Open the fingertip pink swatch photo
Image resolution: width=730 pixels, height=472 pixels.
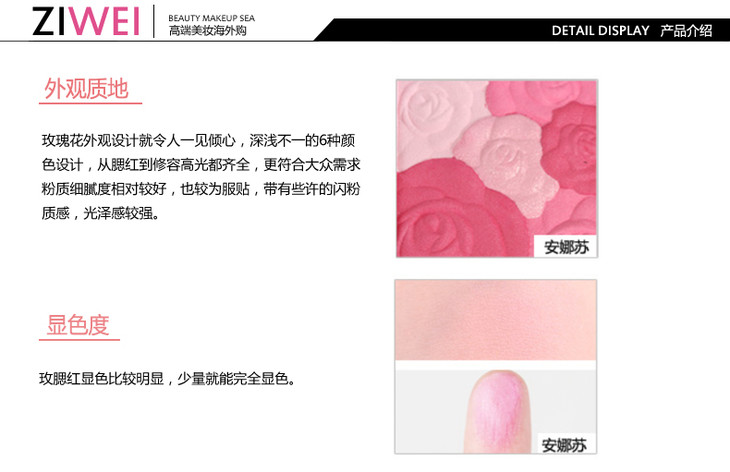(x=496, y=411)
